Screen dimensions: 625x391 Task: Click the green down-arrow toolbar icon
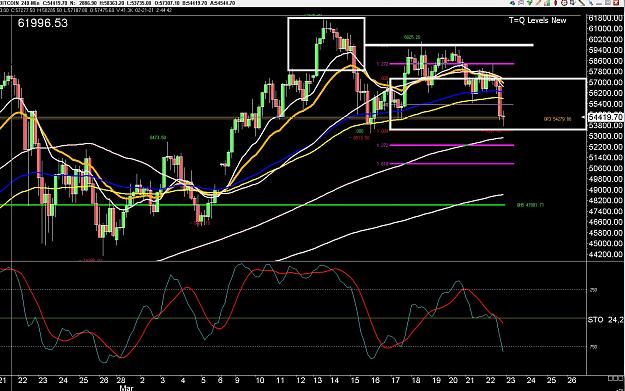tap(530, 3)
